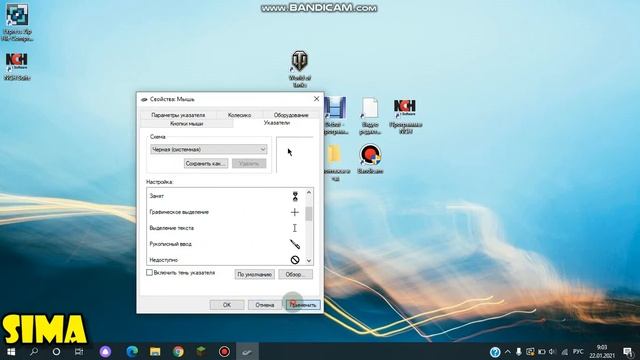Expand the Схема pointer scheme dropdown
The width and height of the screenshot is (640, 360).
(209, 149)
